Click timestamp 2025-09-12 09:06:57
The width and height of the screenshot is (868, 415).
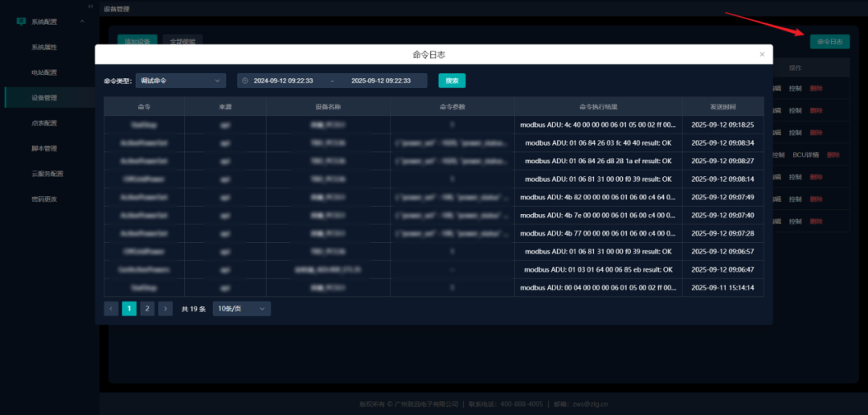point(723,252)
